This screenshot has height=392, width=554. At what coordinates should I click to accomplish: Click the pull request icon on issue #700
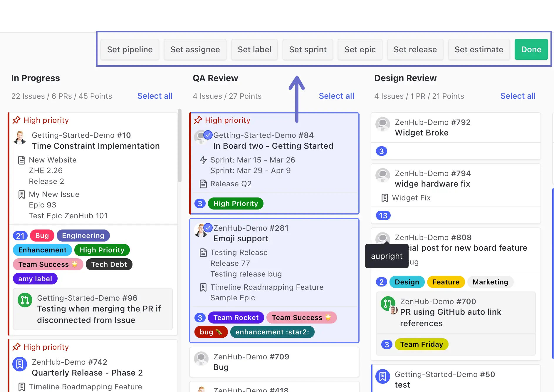pos(388,304)
